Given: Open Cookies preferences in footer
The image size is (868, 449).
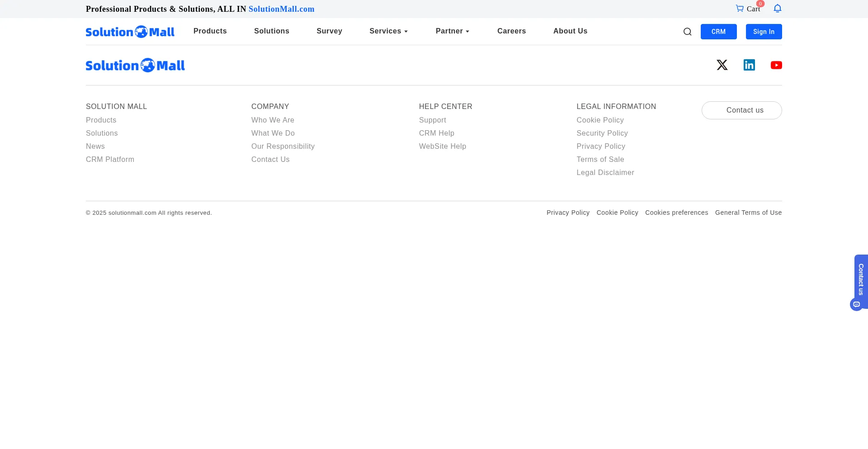Looking at the screenshot, I should pos(676,213).
